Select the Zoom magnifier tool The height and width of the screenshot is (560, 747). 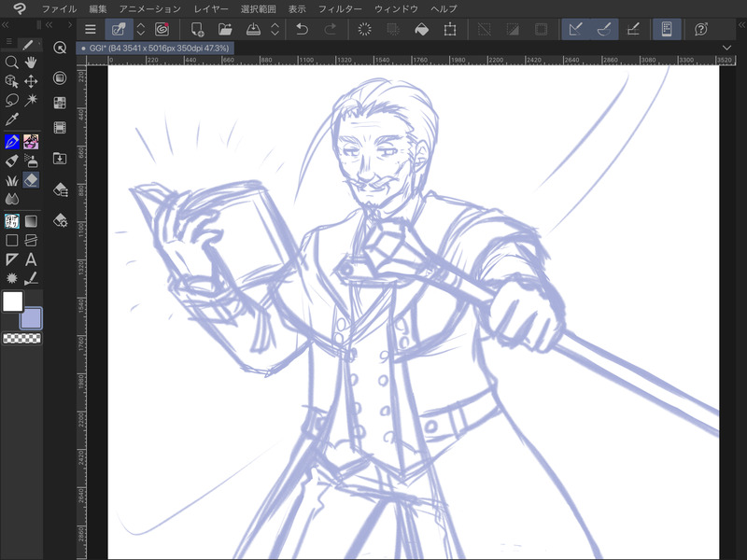tap(11, 63)
